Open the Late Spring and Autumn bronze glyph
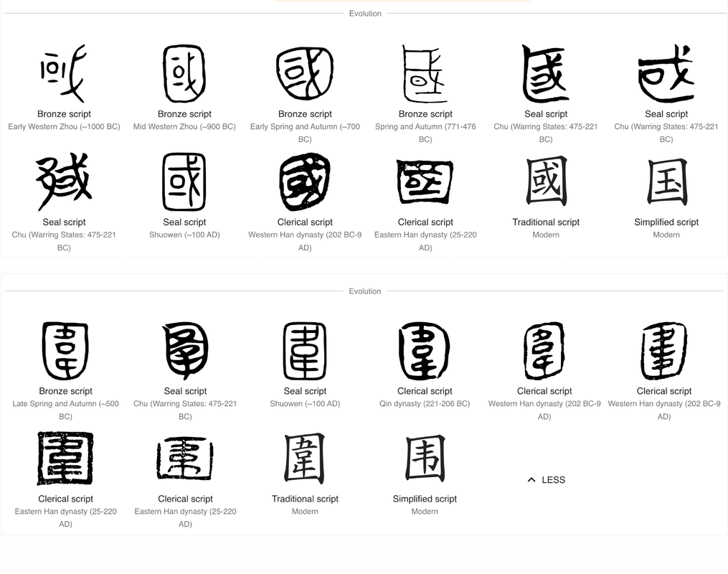The image size is (728, 574). tap(65, 351)
